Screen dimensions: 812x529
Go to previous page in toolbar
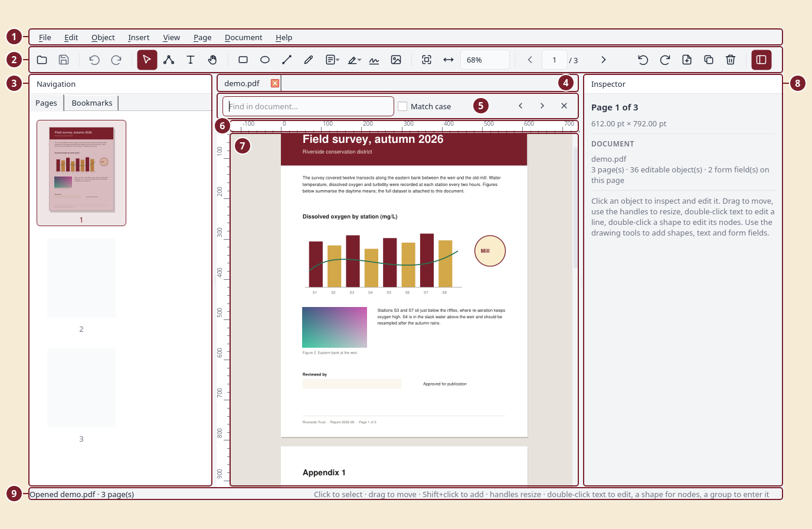(530, 60)
